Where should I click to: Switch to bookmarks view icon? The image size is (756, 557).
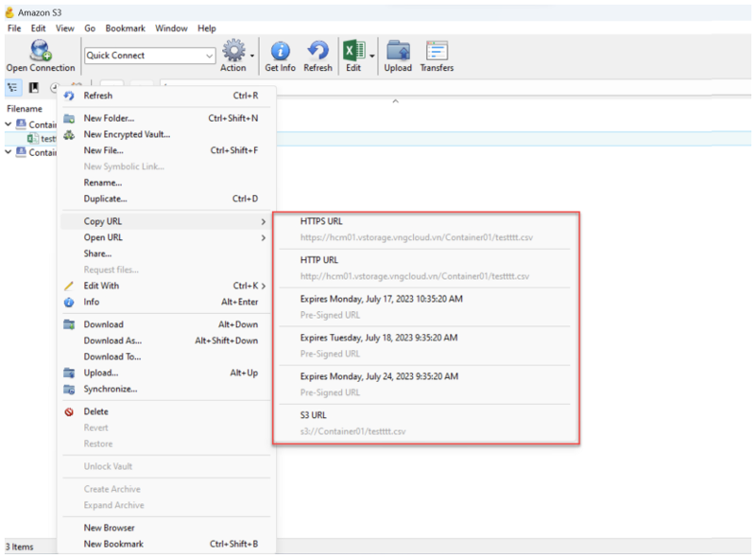(x=34, y=88)
